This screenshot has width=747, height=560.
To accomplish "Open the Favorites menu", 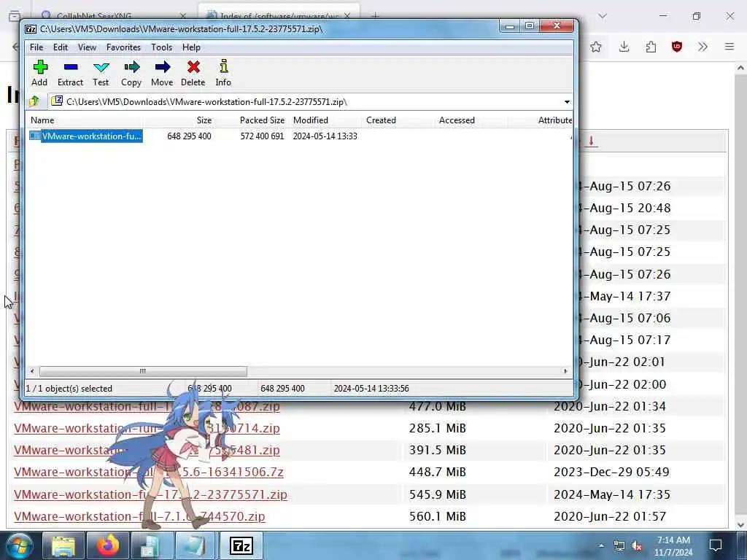I will (x=123, y=47).
